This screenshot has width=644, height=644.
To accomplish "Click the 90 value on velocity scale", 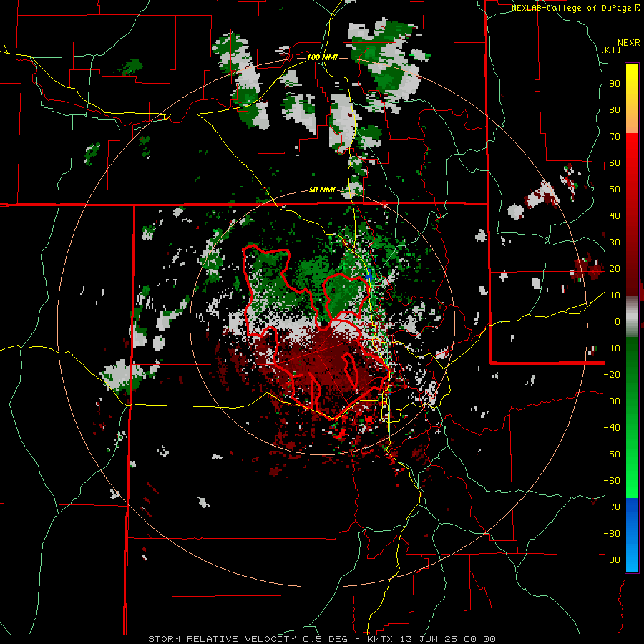I will coord(615,84).
